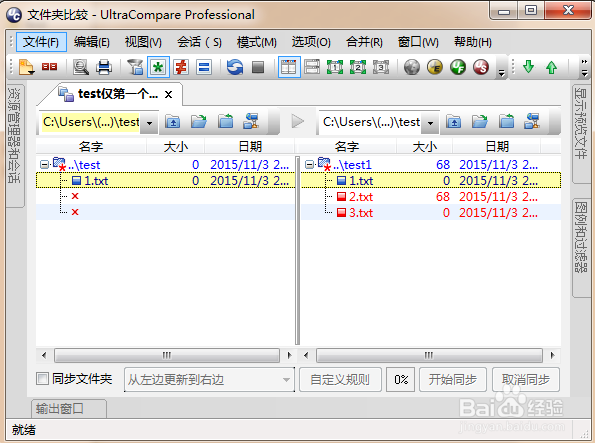This screenshot has height=443, width=595.
Task: Collapse the ..\test tree node
Action: (44, 164)
